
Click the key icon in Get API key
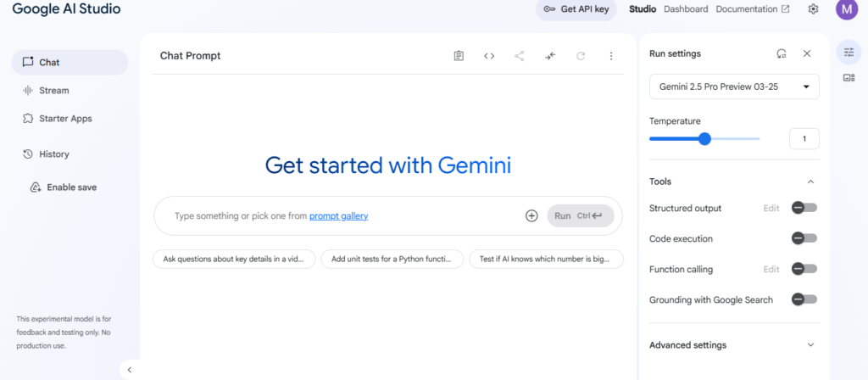[x=549, y=9]
